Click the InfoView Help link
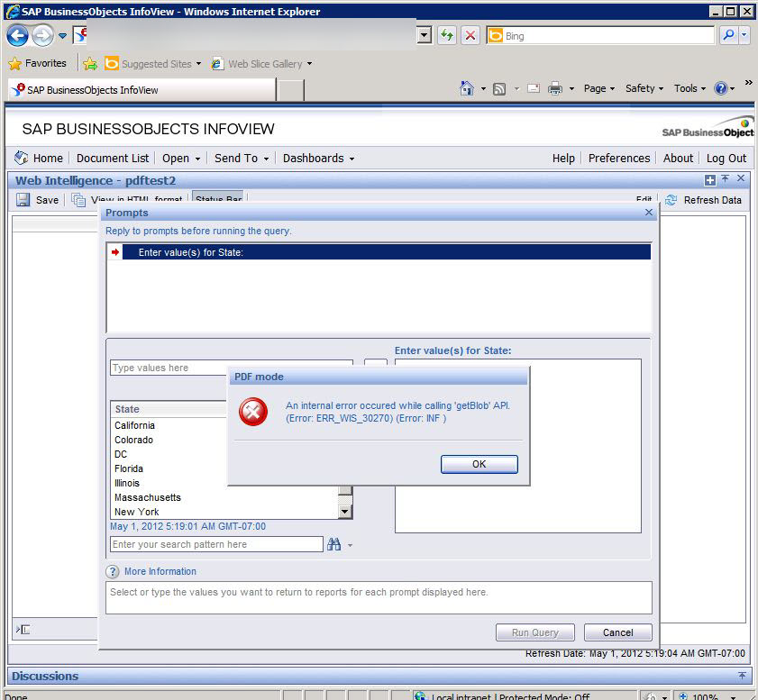This screenshot has width=758, height=700. click(563, 158)
